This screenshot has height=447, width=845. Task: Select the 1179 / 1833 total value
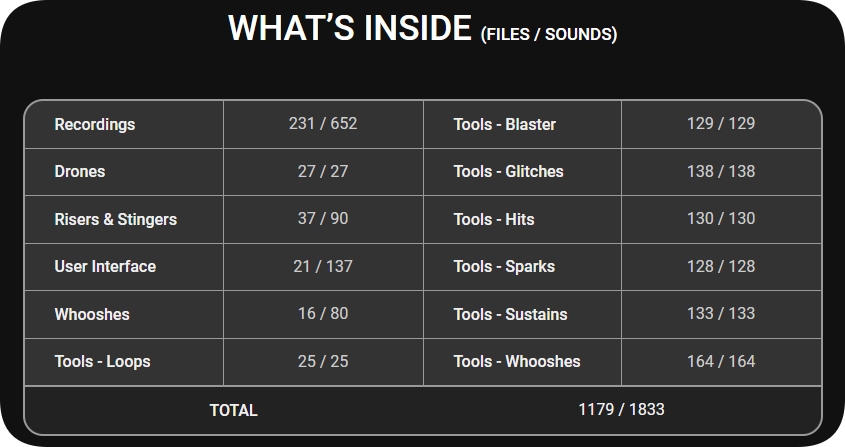[x=621, y=409]
